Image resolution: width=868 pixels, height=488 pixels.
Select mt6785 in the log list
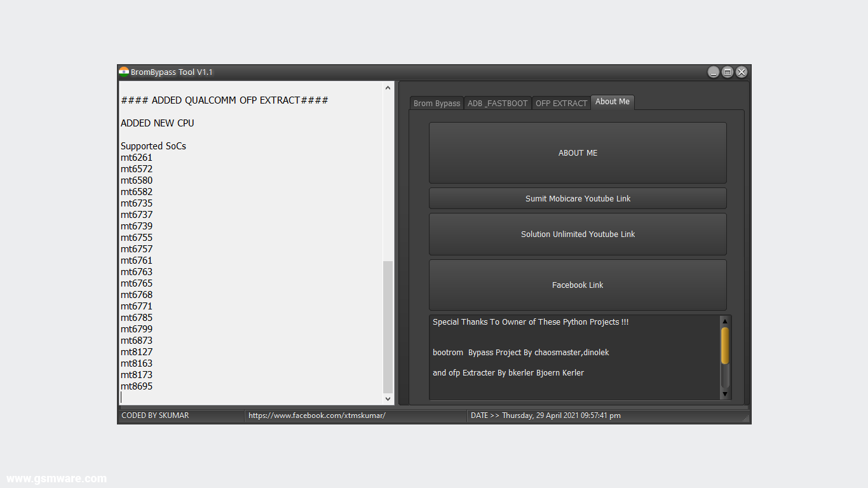(x=137, y=318)
